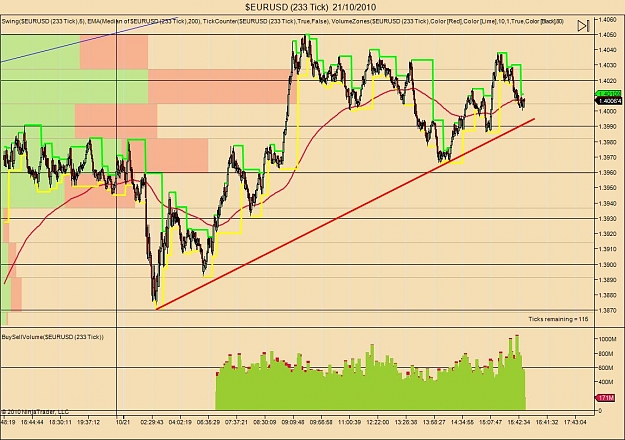Click the 1.3930 price axis label

607,218
